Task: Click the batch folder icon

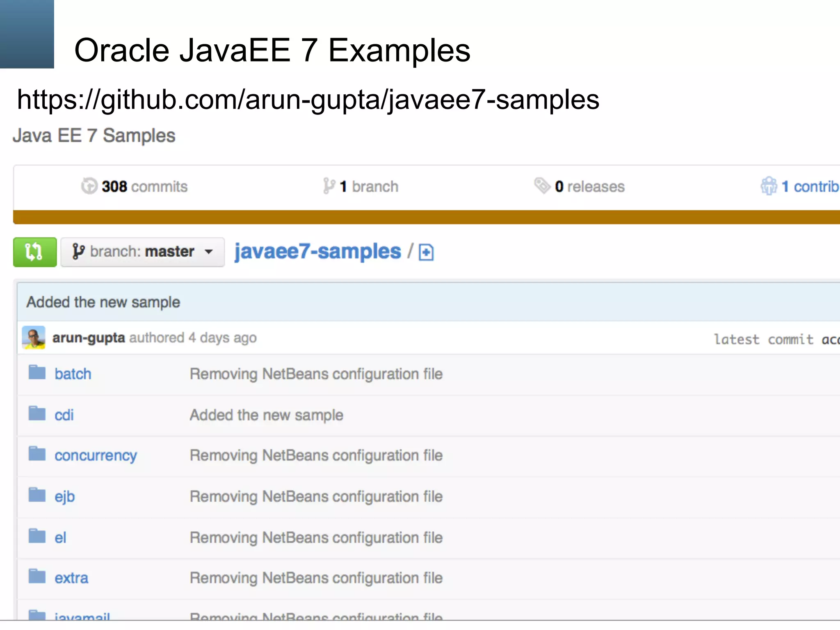Action: 37,373
